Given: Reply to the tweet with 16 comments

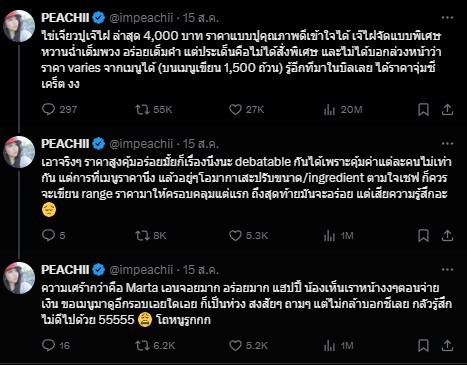Looking at the screenshot, I should [56, 345].
